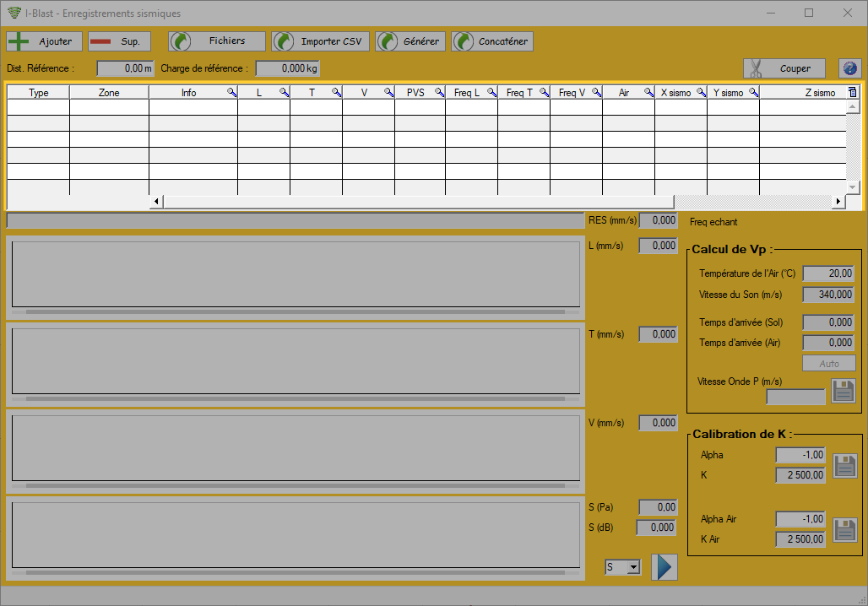Click the Concaténer button
This screenshot has width=868, height=606.
pos(492,41)
